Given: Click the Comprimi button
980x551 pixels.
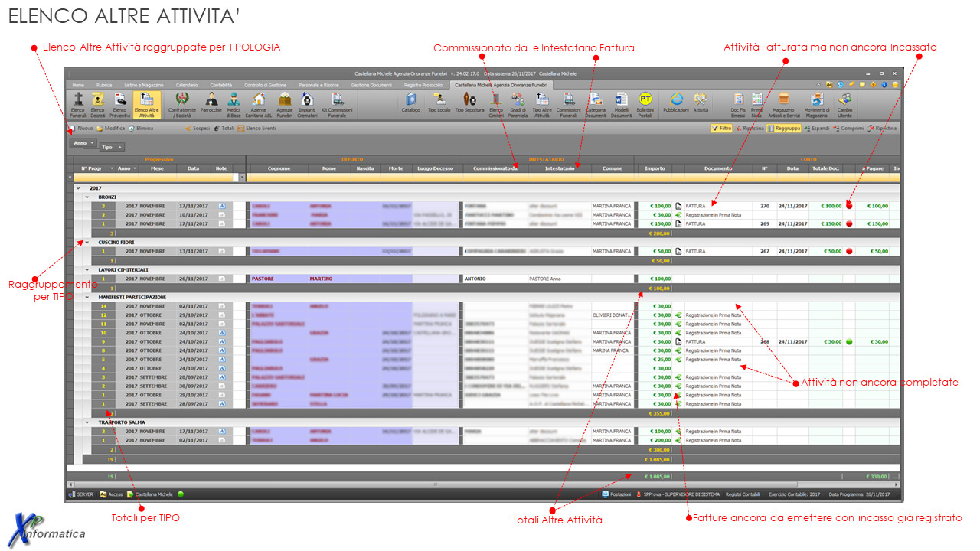Looking at the screenshot, I should coord(848,129).
